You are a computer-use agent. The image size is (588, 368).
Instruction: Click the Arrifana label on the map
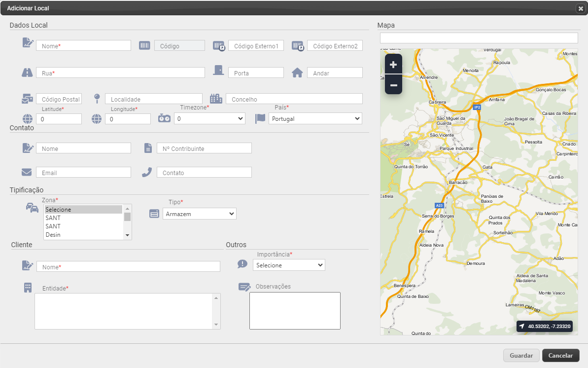pos(497,100)
